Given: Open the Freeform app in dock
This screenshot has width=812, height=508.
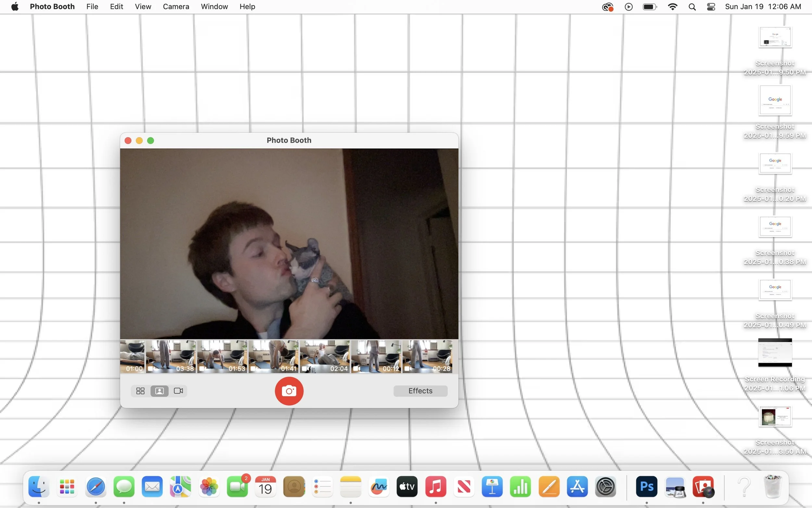Looking at the screenshot, I should pyautogui.click(x=379, y=486).
